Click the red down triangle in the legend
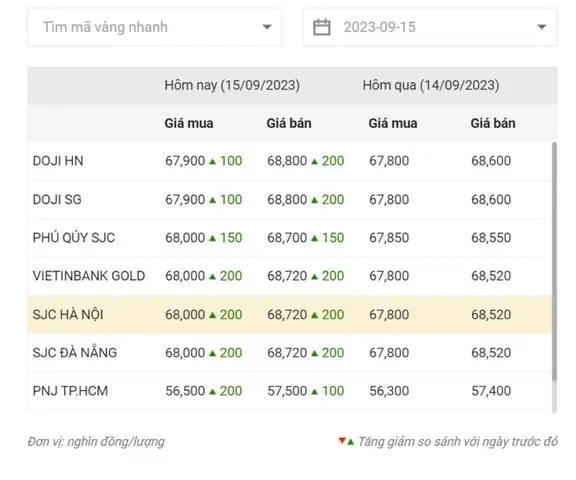Viewport: 576px width, 480px height. [x=342, y=440]
